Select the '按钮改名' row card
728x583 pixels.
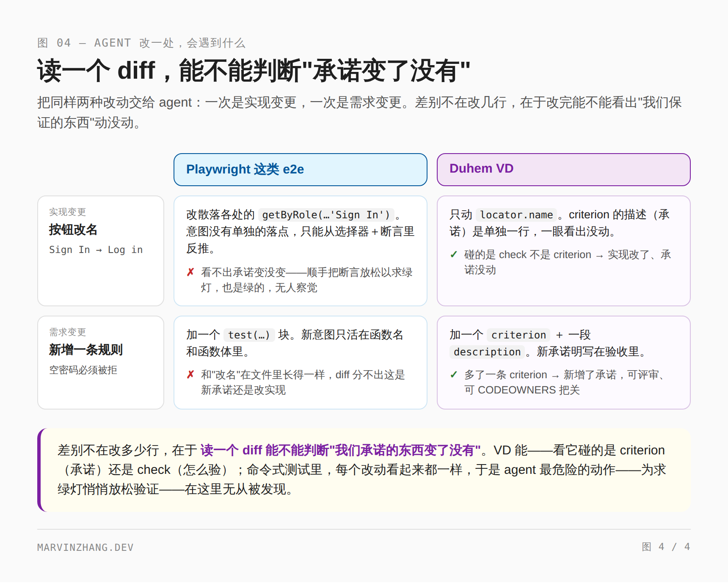pos(101,251)
